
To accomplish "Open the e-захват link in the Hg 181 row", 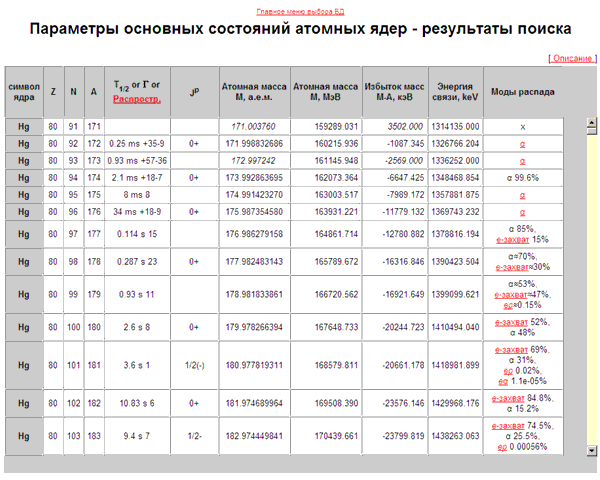I will point(511,350).
